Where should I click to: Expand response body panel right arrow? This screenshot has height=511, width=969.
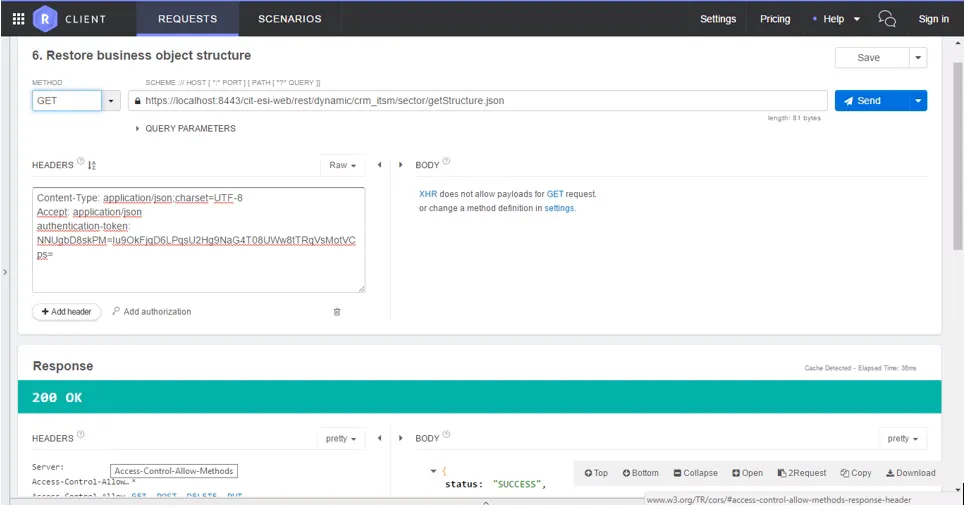402,440
